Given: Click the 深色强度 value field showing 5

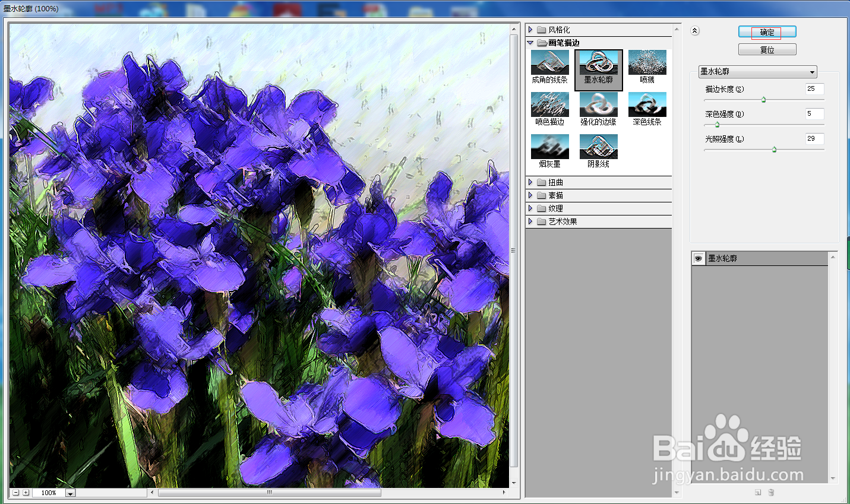Looking at the screenshot, I should (814, 113).
